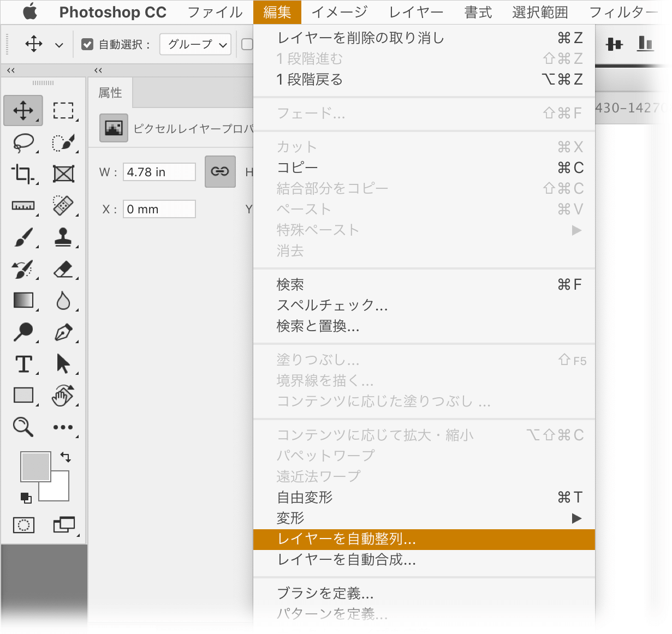
Task: Select the Ruler tool
Action: coord(23,206)
